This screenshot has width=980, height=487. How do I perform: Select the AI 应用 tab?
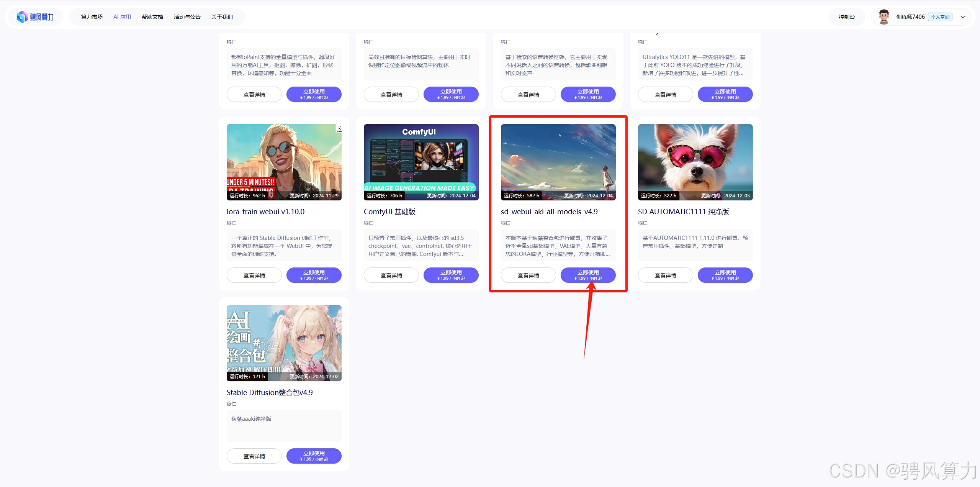tap(122, 17)
